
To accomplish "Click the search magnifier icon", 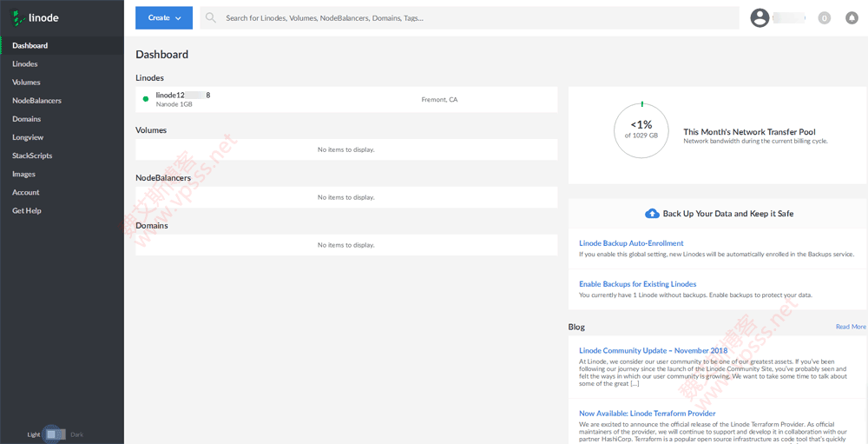I will 211,17.
